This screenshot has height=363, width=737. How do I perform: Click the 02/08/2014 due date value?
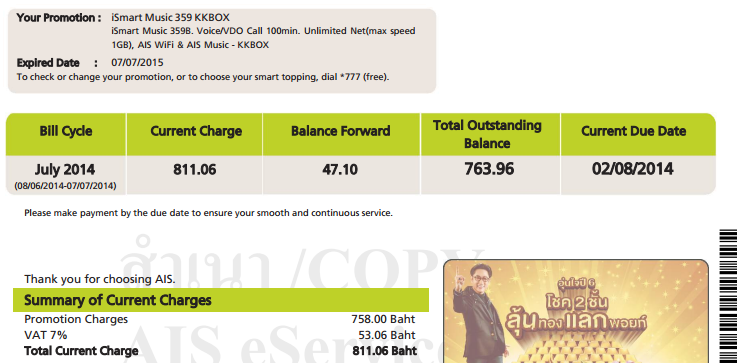(633, 169)
